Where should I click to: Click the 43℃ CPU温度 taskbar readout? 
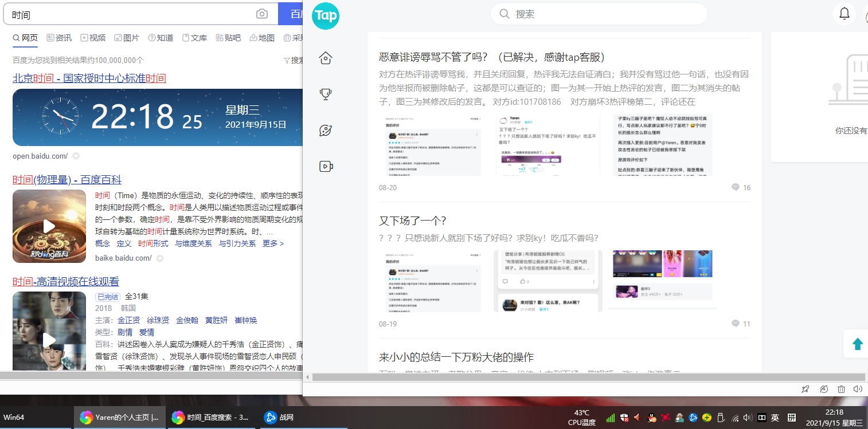[582, 418]
